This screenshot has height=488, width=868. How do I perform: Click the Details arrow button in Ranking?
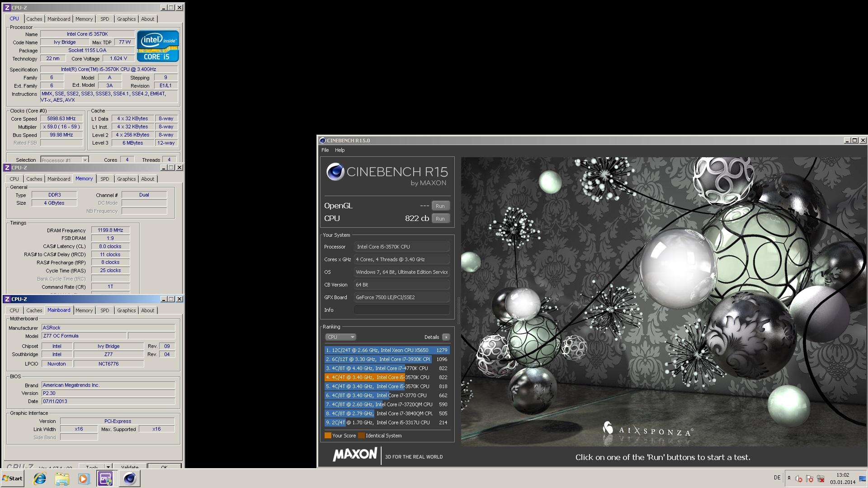tap(446, 337)
